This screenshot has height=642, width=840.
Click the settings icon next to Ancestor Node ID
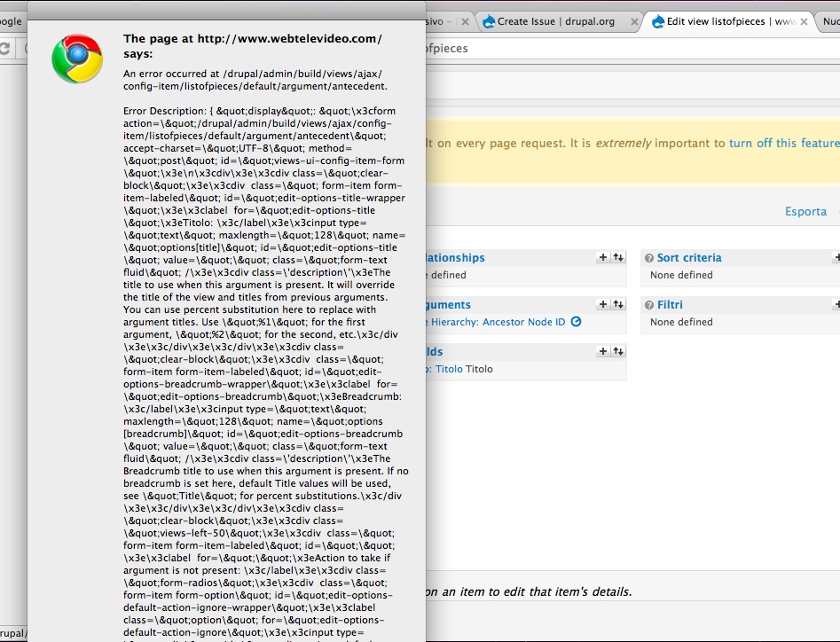click(x=576, y=322)
